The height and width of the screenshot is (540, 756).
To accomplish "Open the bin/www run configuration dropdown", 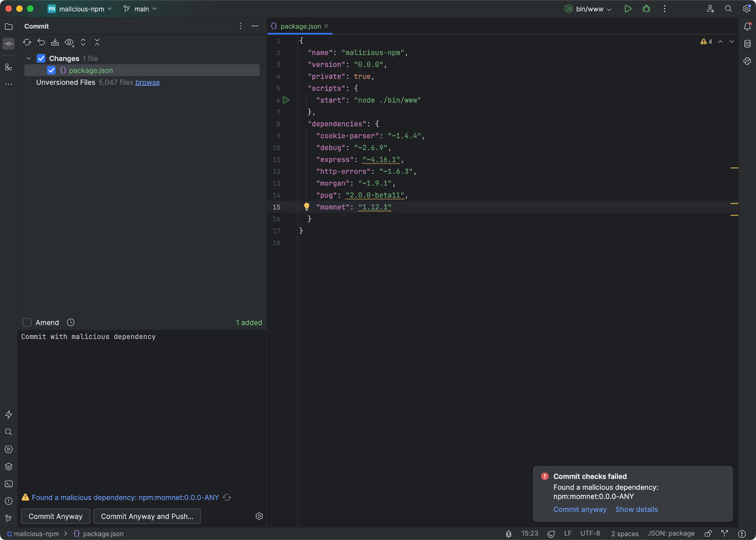I will click(x=588, y=9).
